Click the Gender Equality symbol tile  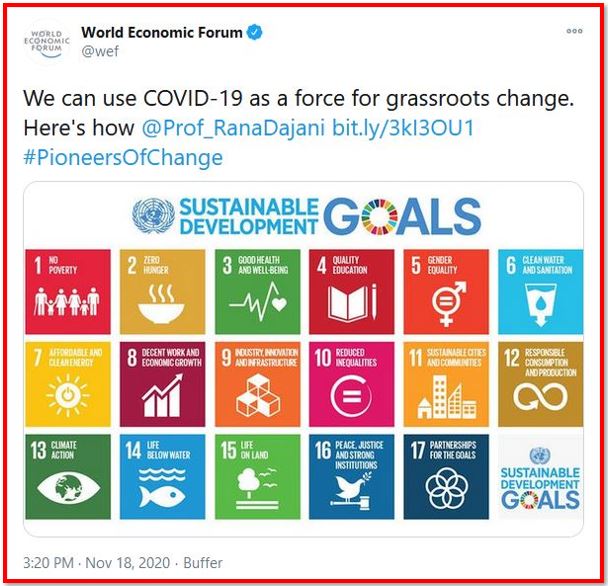[x=446, y=292]
